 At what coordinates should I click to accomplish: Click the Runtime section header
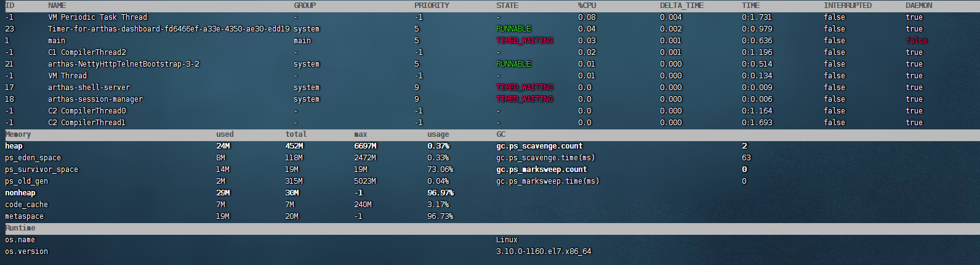click(20, 228)
